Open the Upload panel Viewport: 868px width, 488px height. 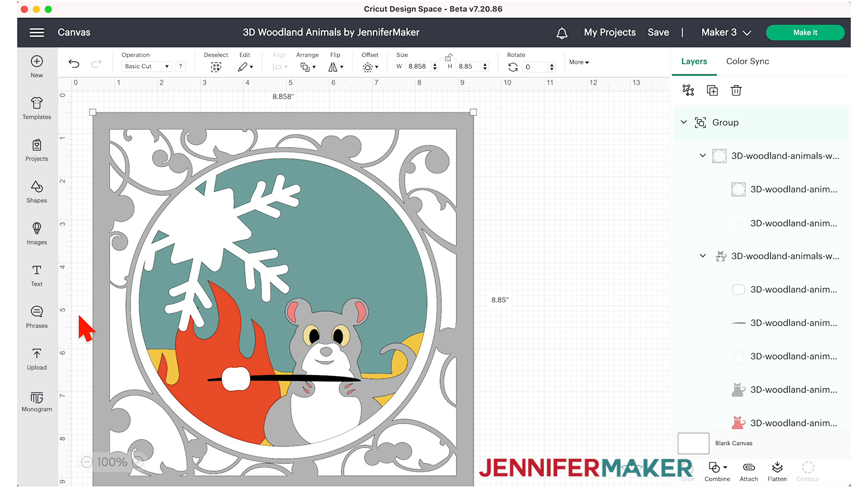coord(37,359)
